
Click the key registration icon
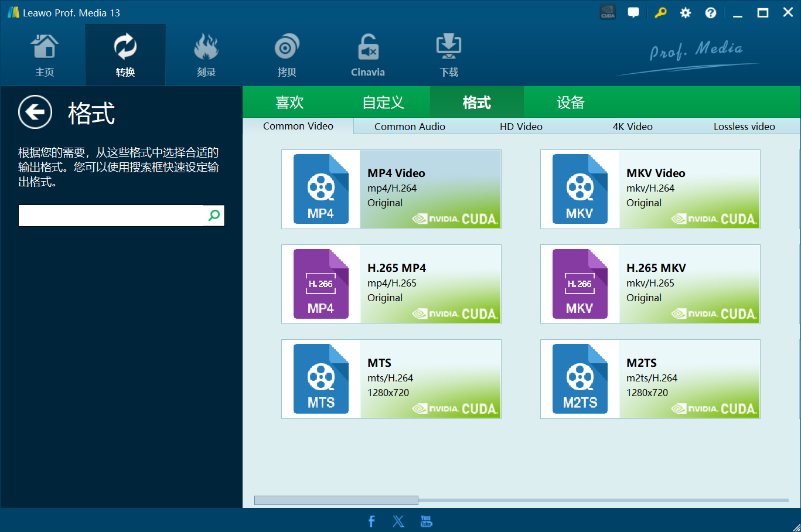(x=660, y=13)
